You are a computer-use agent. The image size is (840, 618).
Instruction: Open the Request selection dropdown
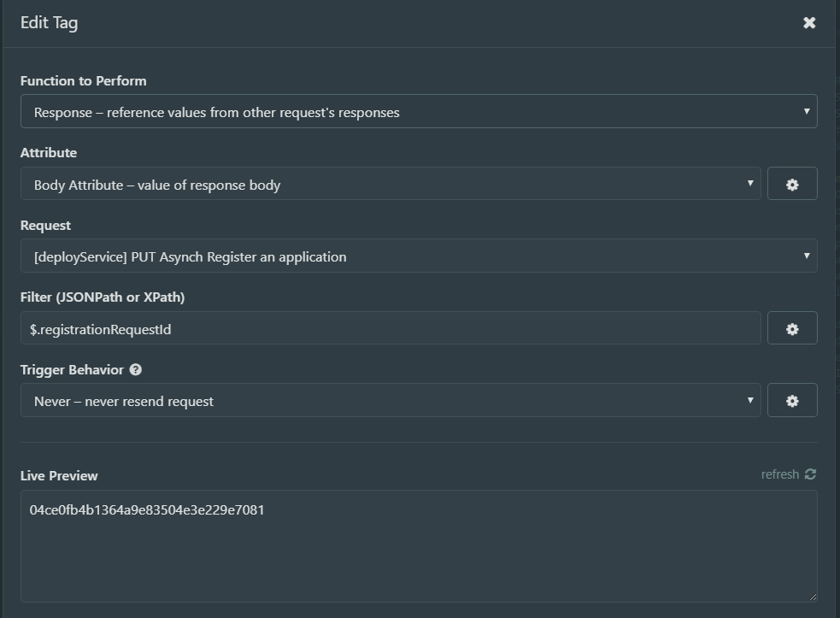419,256
